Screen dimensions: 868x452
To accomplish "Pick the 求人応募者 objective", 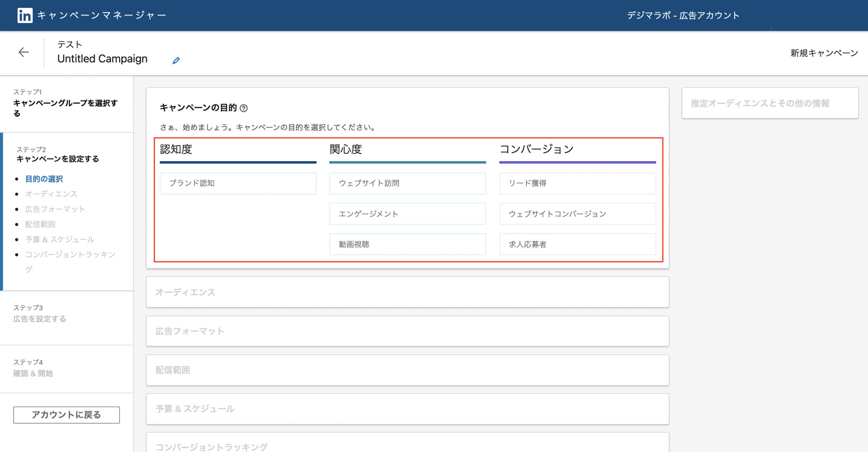I will coord(577,244).
